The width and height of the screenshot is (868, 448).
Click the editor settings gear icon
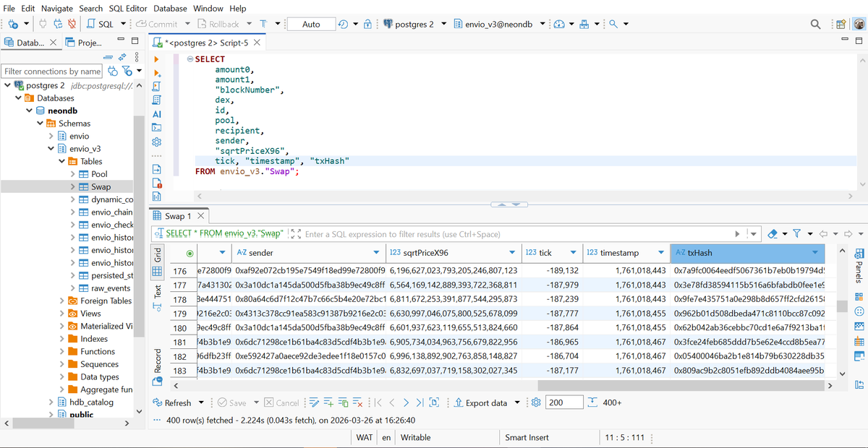pos(157,142)
